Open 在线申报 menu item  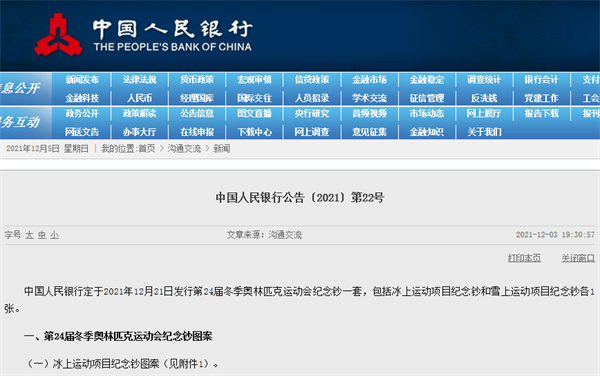click(x=197, y=132)
